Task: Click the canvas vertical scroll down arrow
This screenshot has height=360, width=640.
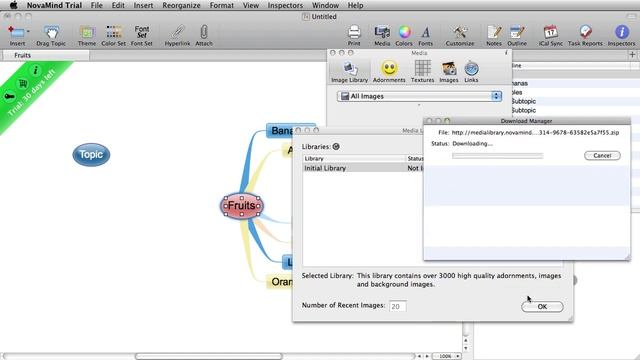Action: pyautogui.click(x=466, y=349)
